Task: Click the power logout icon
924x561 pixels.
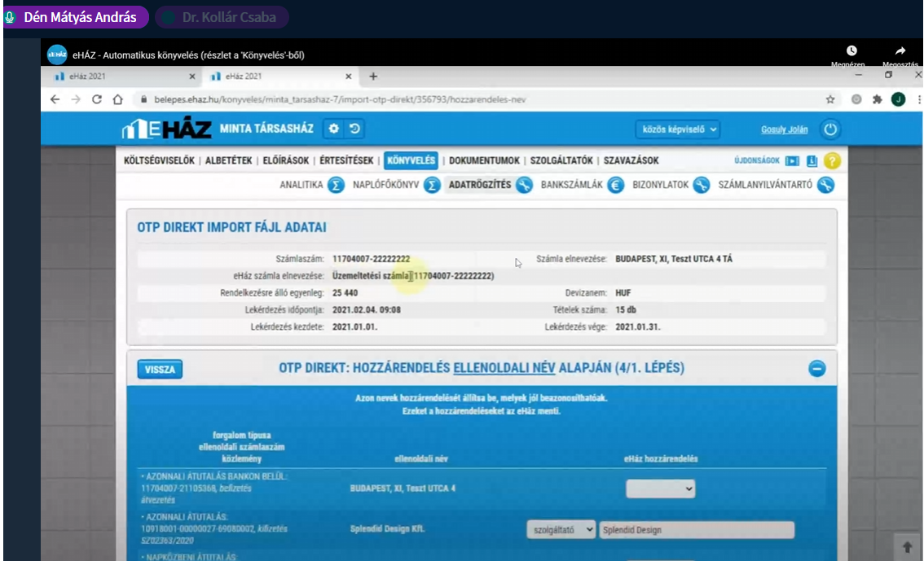Action: click(x=829, y=129)
